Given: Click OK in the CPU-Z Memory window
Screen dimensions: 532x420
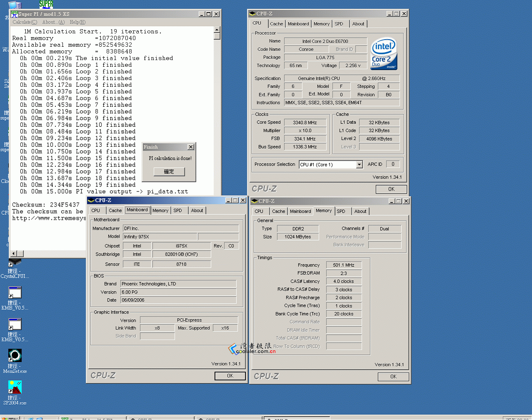Looking at the screenshot, I should pos(393,377).
